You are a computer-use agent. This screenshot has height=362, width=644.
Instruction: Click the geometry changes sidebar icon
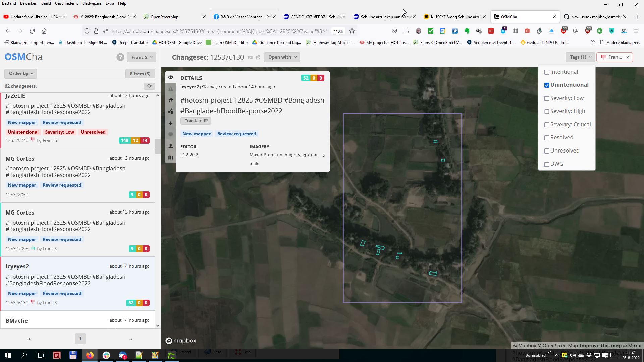[x=171, y=112]
